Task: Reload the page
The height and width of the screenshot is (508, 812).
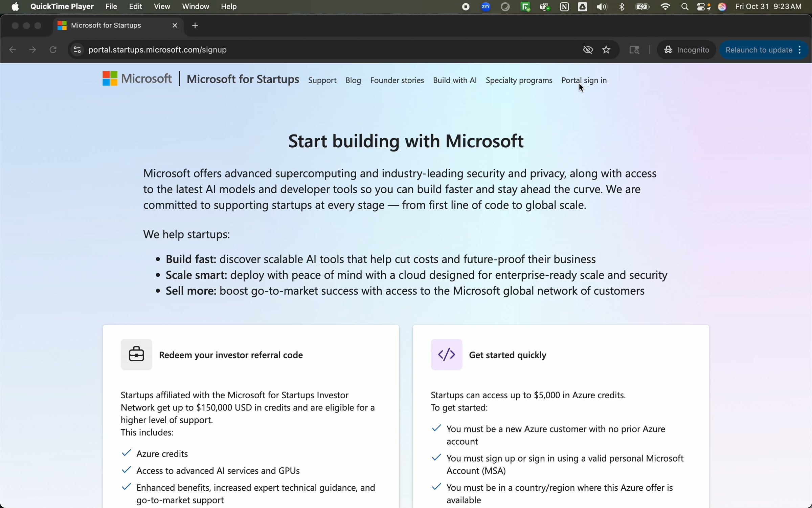Action: tap(53, 50)
